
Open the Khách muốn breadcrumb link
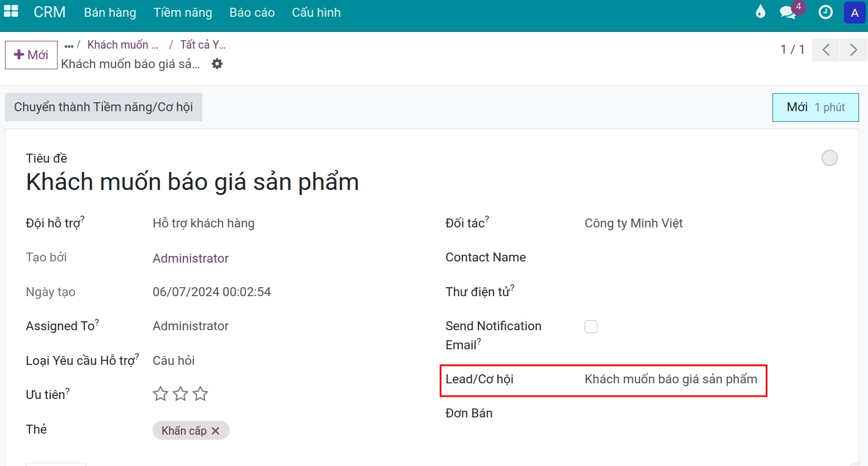[x=123, y=45]
